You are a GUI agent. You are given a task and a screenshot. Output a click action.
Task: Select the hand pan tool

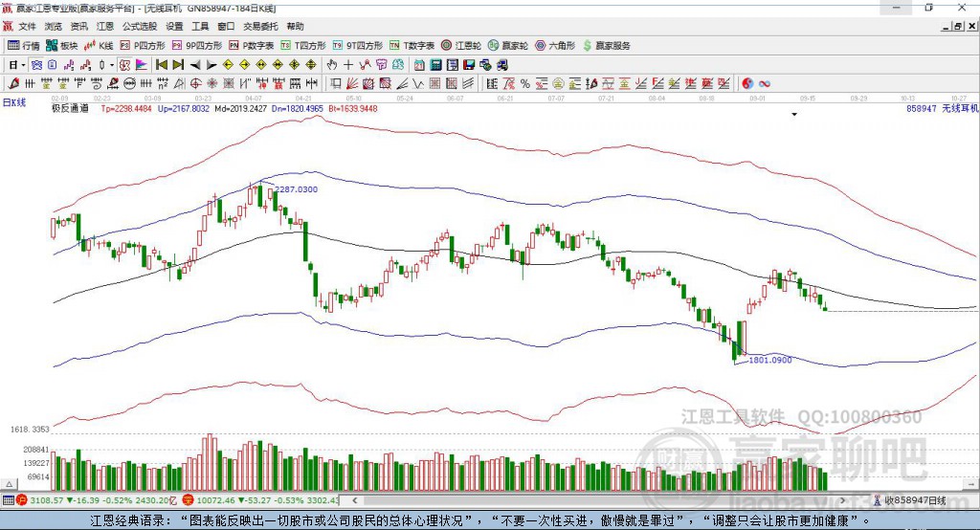(332, 65)
